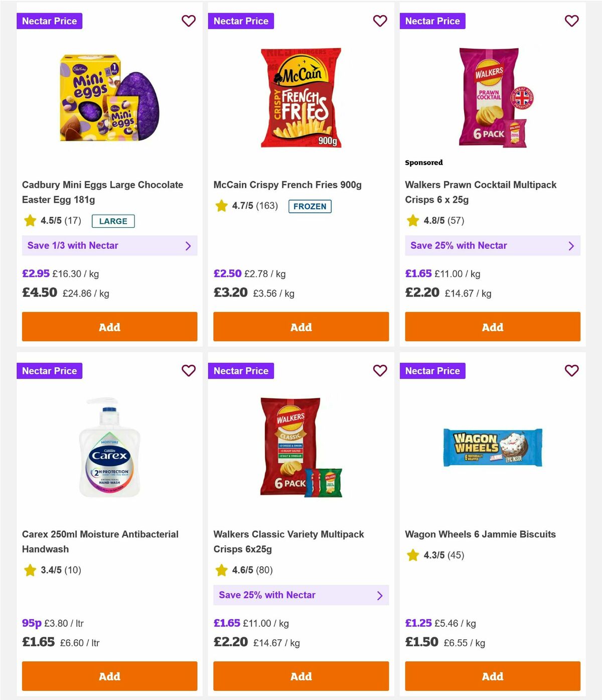Favourite the Walkers Prawn Cocktail Crisps
This screenshot has height=700, width=602.
pyautogui.click(x=571, y=21)
